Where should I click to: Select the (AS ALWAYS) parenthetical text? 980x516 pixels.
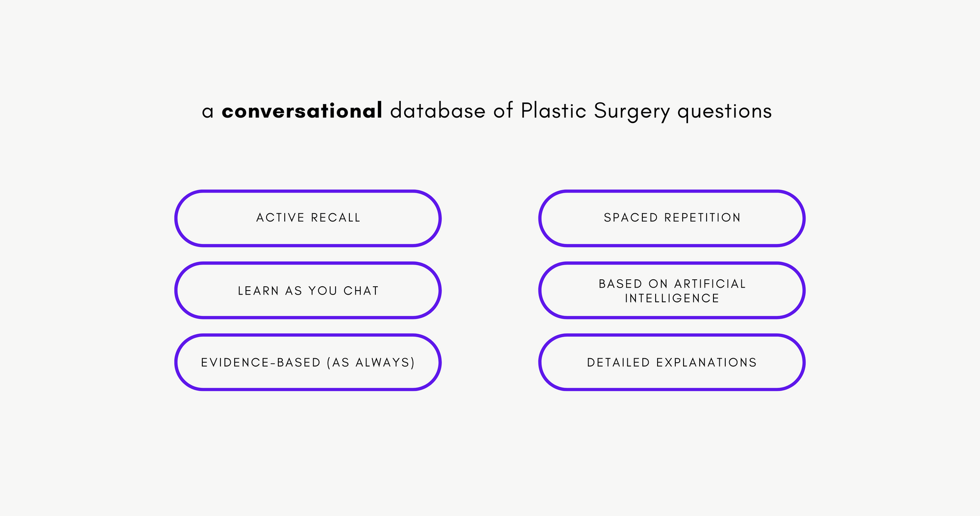coord(371,363)
